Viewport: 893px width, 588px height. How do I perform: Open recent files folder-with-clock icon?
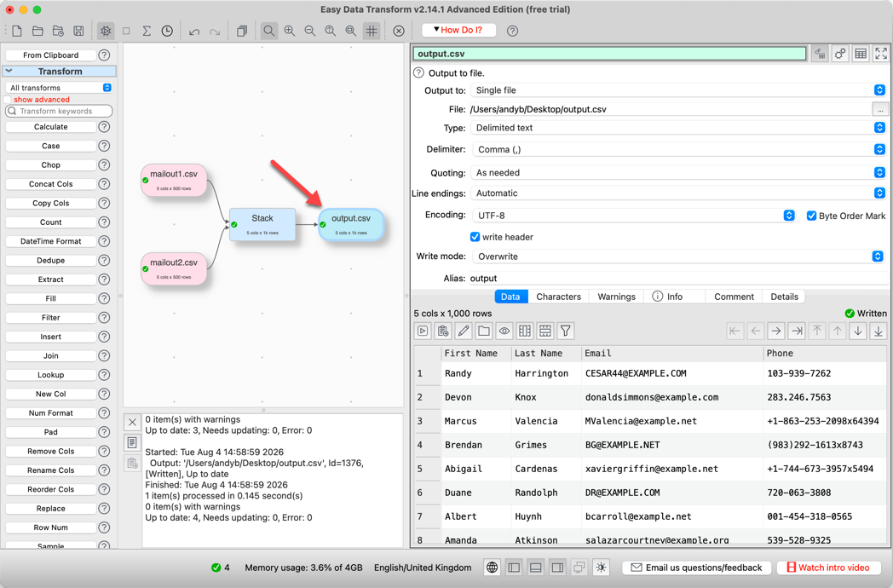pos(58,31)
